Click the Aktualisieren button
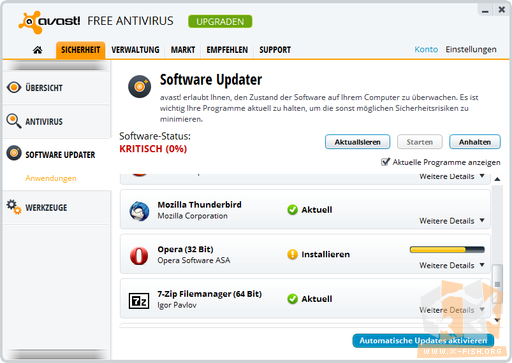 357,142
